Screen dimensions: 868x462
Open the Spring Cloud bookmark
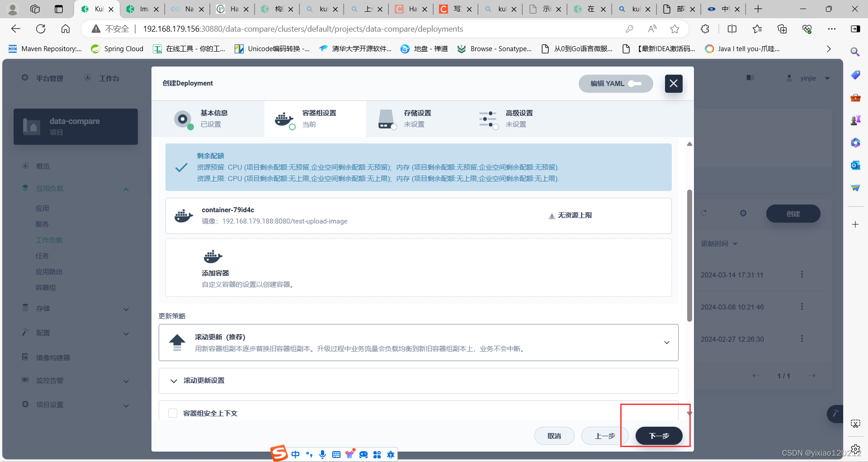coord(117,49)
